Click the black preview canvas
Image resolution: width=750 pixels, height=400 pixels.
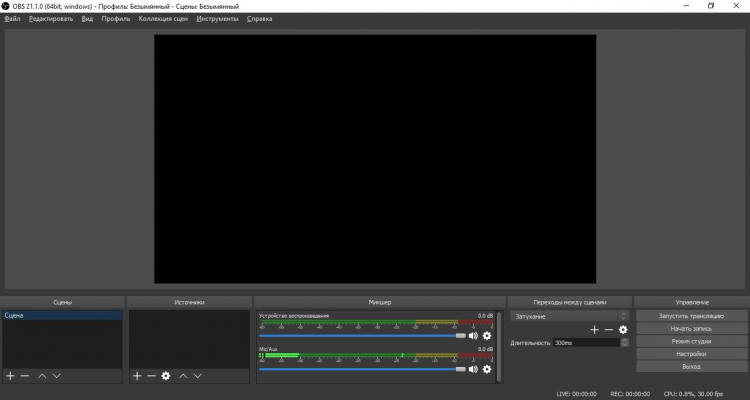pos(375,159)
